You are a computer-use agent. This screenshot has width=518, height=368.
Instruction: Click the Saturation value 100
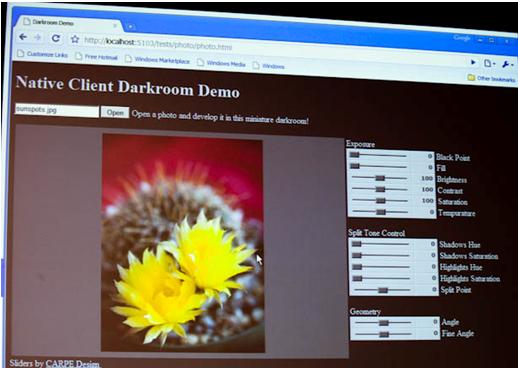pyautogui.click(x=428, y=201)
